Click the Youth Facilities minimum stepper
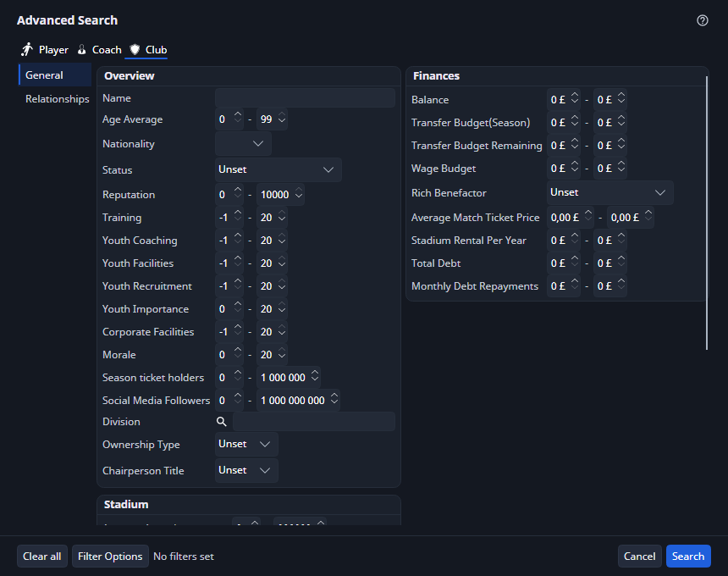The height and width of the screenshot is (576, 728). click(229, 263)
